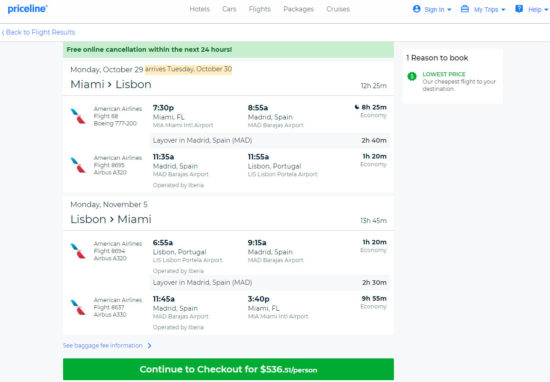Click the Priceline logo
This screenshot has width=550, height=382.
pyautogui.click(x=27, y=9)
